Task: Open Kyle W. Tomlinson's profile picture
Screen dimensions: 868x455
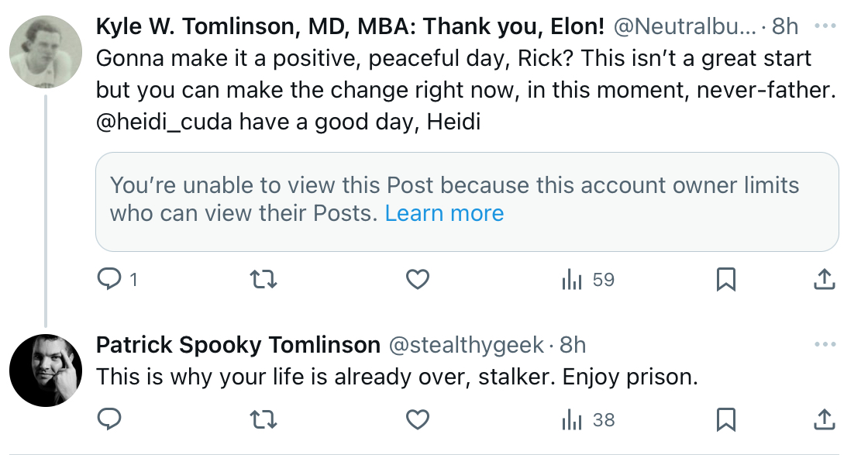Action: [x=46, y=52]
